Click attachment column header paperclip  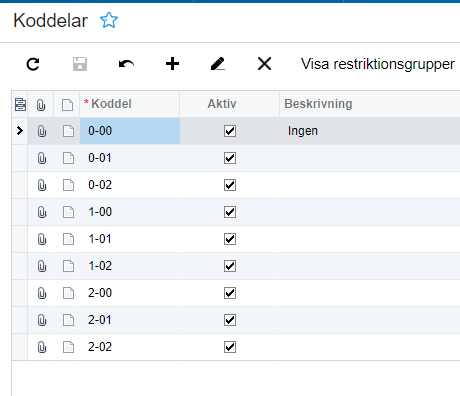click(x=41, y=105)
